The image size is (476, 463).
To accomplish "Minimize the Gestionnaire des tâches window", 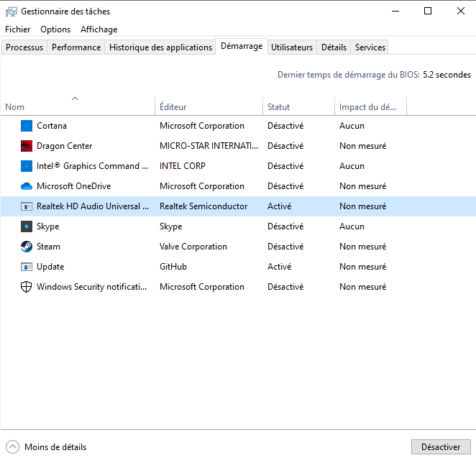I will click(x=395, y=12).
